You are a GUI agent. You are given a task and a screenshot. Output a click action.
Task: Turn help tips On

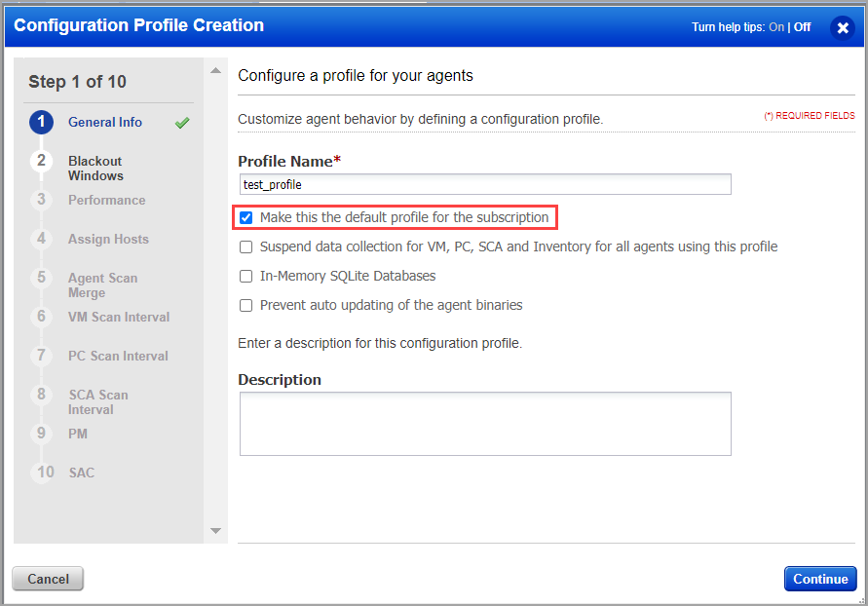[x=776, y=27]
